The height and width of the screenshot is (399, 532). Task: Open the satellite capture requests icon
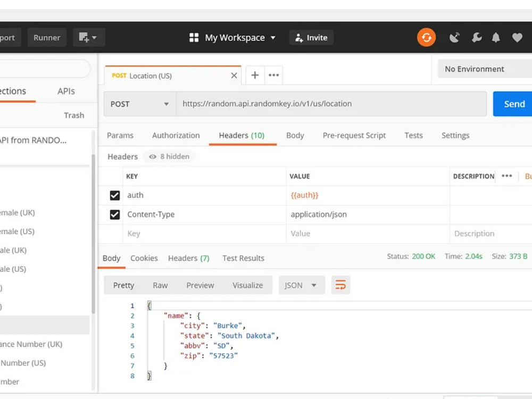pyautogui.click(x=454, y=37)
